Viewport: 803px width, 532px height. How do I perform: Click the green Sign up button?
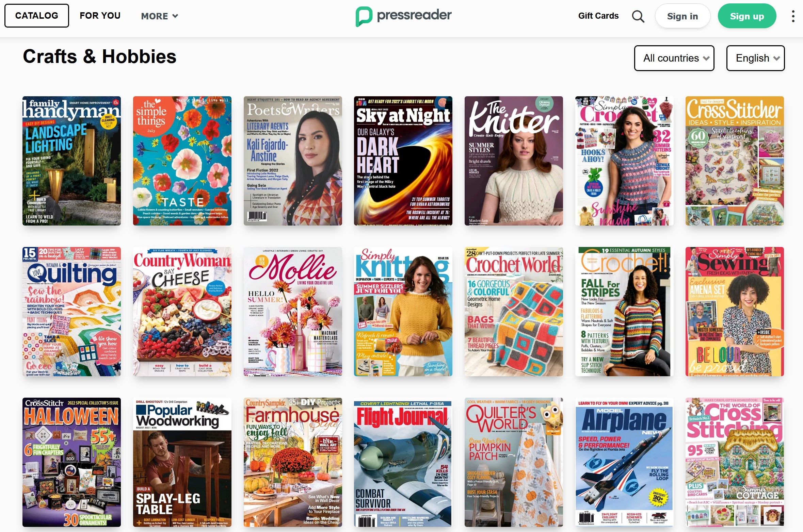(x=747, y=16)
